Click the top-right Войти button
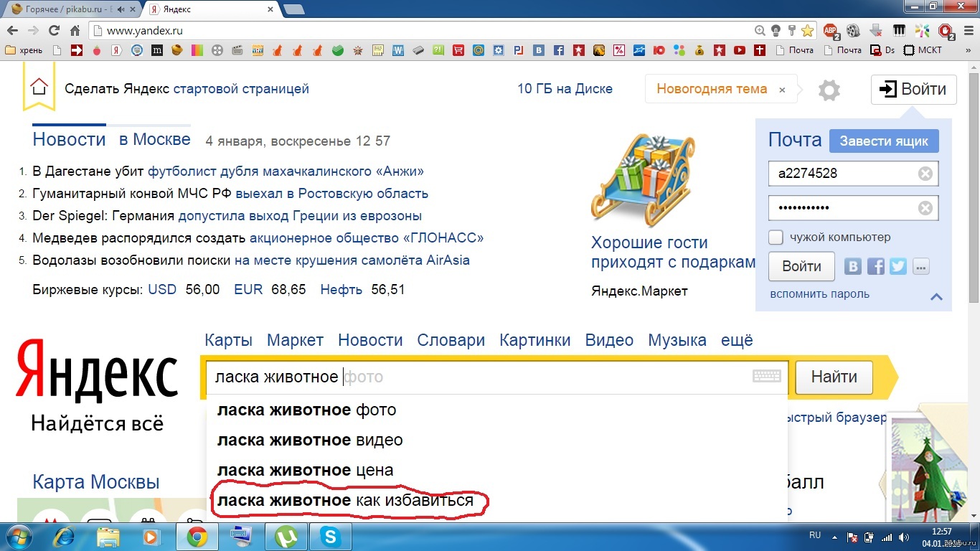The height and width of the screenshot is (551, 980). point(913,90)
